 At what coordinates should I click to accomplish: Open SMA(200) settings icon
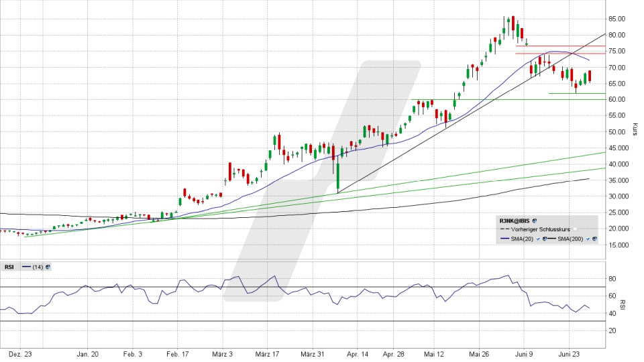coord(594,239)
